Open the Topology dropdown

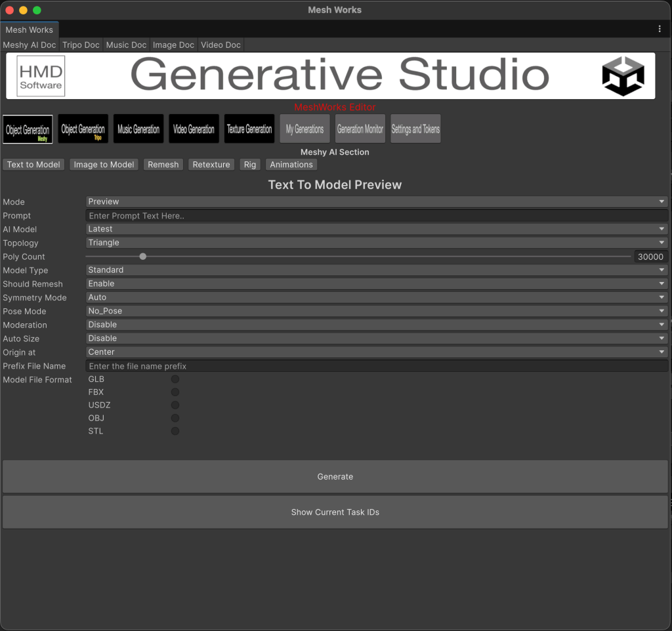tap(377, 243)
